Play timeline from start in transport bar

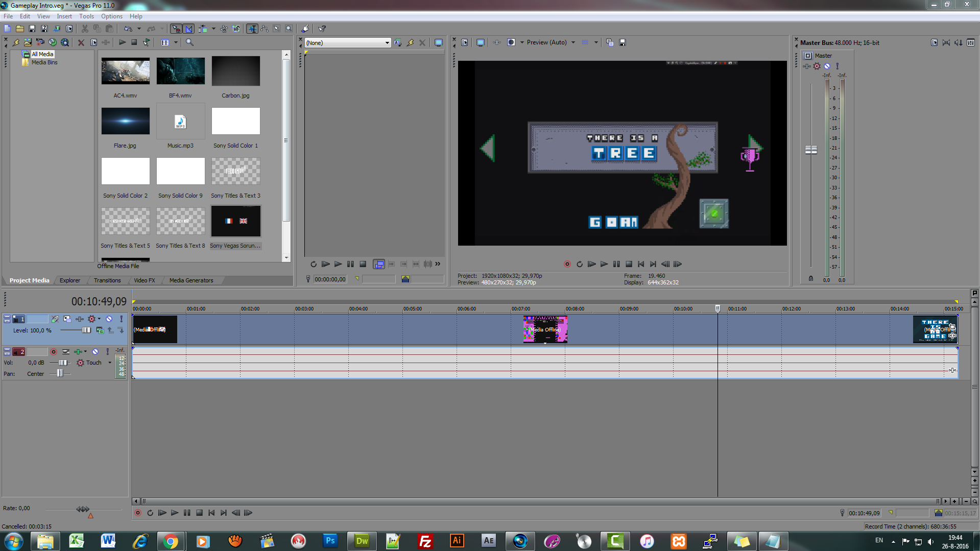point(162,513)
